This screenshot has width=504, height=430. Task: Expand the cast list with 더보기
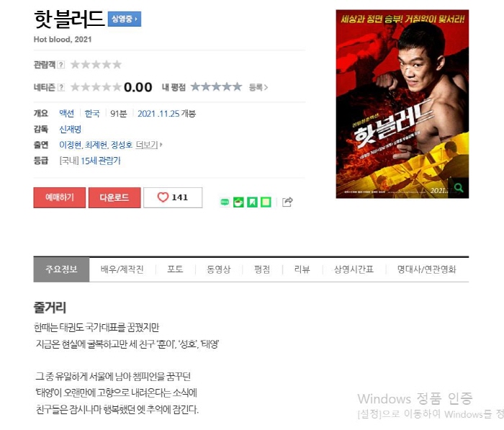pyautogui.click(x=149, y=145)
